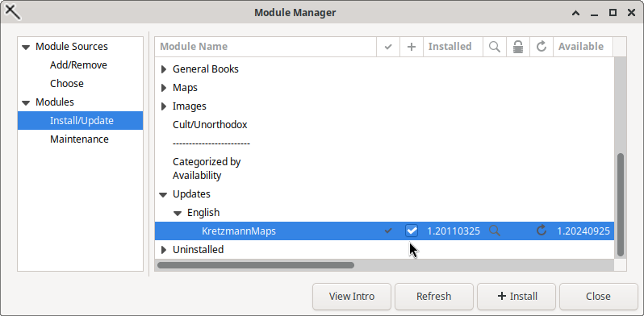Click the Module Manager app icon in title bar
The image size is (644, 316).
coord(12,12)
